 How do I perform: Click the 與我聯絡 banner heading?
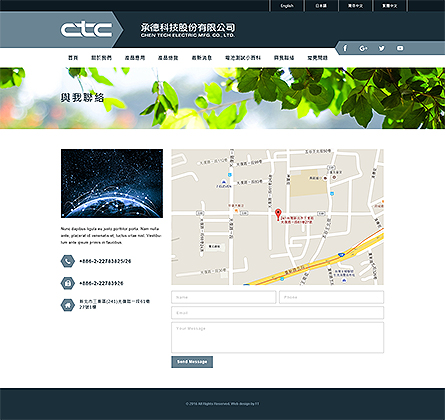point(82,98)
